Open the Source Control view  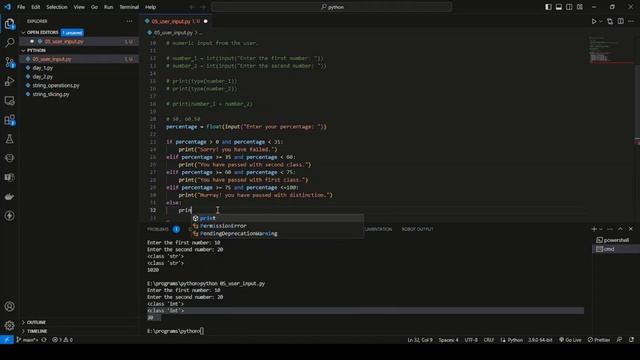pyautogui.click(x=9, y=62)
